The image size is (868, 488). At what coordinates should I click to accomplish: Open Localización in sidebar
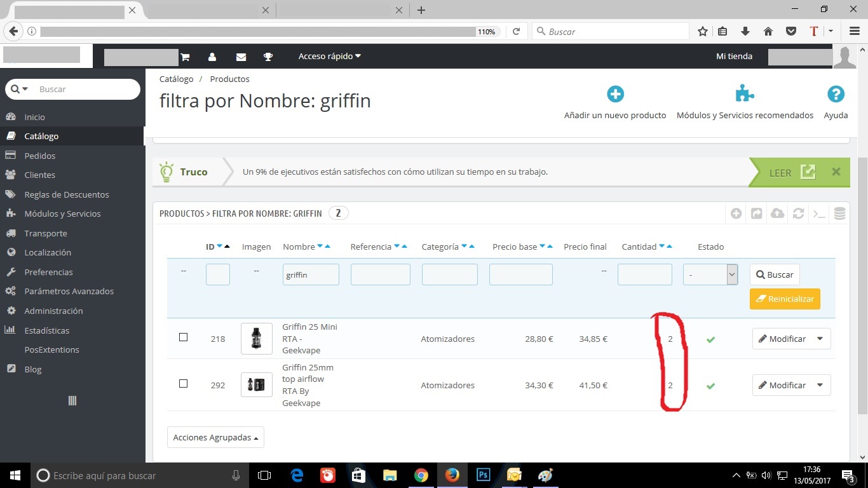coord(48,252)
